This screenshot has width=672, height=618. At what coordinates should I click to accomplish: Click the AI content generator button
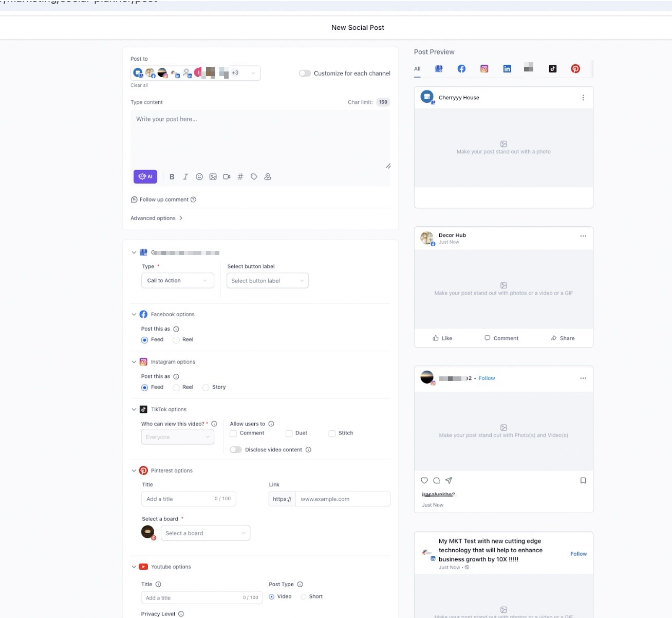(145, 177)
